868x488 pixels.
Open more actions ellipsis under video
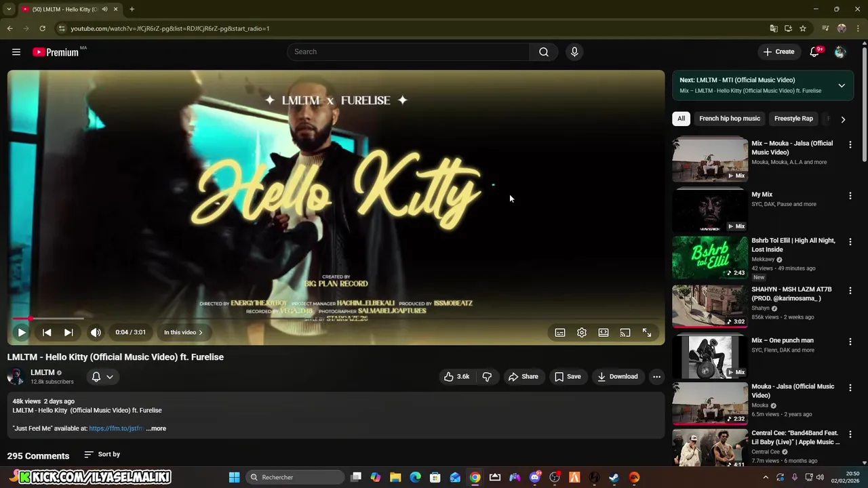656,376
